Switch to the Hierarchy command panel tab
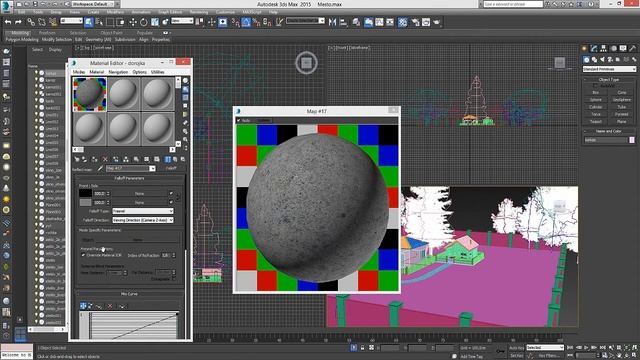This screenshot has height=360, width=640. (603, 49)
